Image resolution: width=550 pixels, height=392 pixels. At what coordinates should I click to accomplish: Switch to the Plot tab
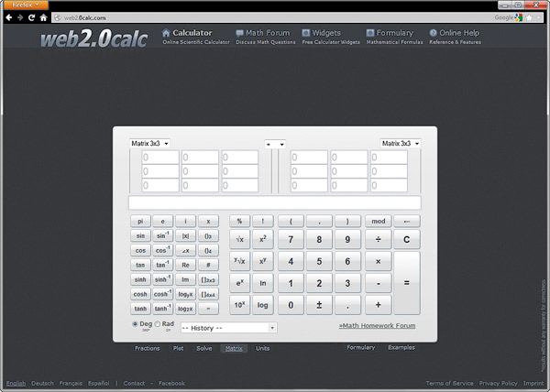coord(178,348)
